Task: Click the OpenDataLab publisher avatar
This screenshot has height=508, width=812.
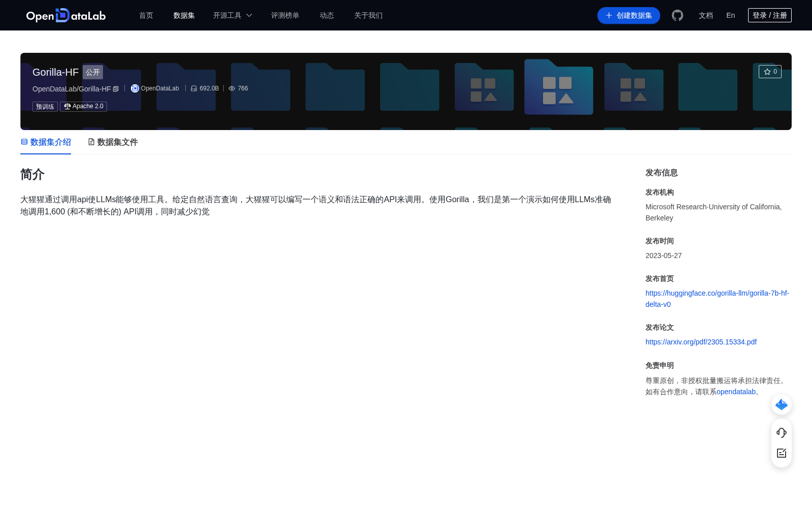Action: (x=135, y=88)
